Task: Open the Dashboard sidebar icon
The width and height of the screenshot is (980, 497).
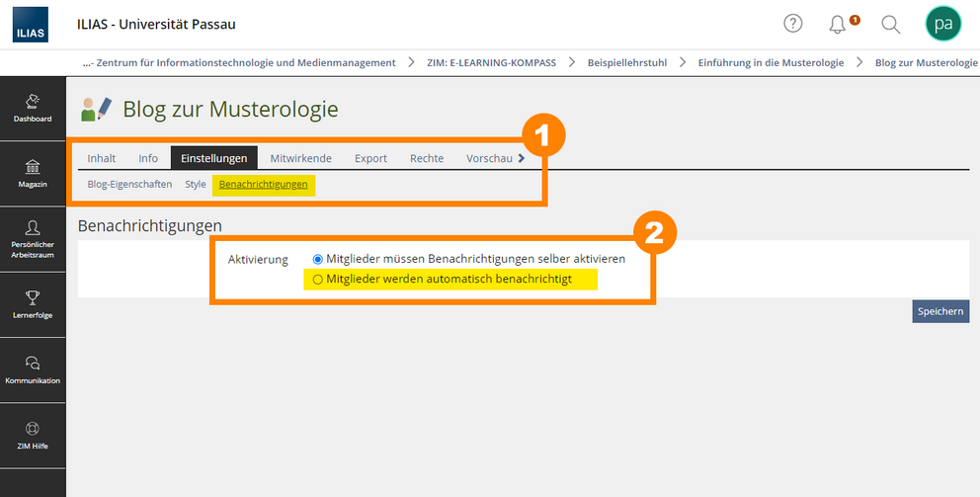Action: [x=33, y=108]
